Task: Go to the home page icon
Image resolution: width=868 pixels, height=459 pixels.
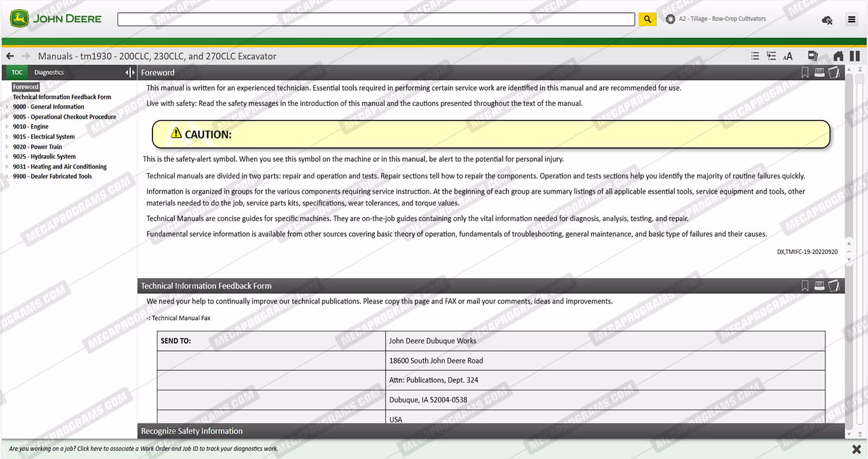Action: [x=838, y=57]
